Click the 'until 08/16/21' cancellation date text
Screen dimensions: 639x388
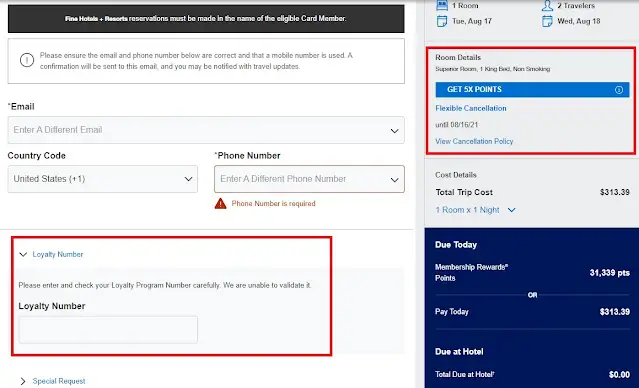click(456, 125)
